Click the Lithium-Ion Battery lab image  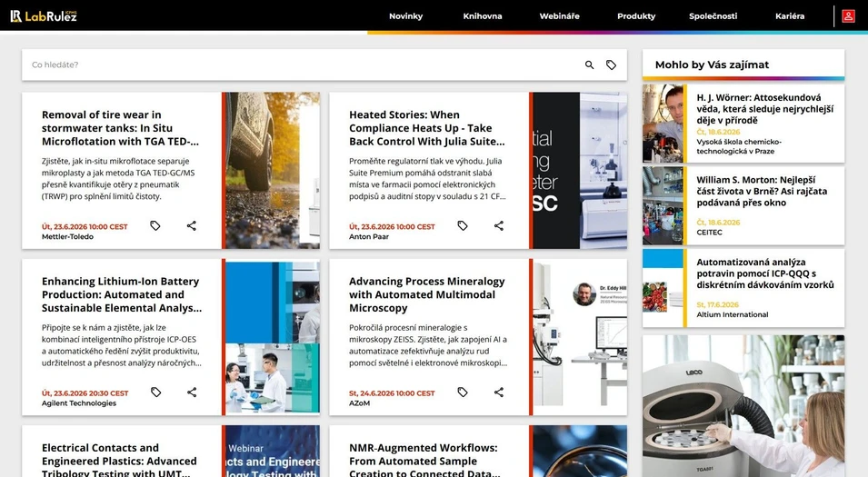[273, 337]
